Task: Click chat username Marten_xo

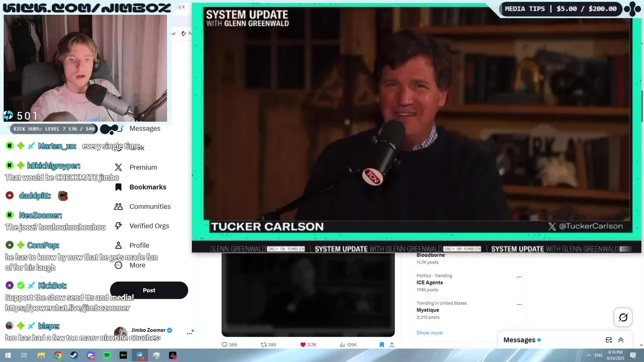Action: (57, 146)
